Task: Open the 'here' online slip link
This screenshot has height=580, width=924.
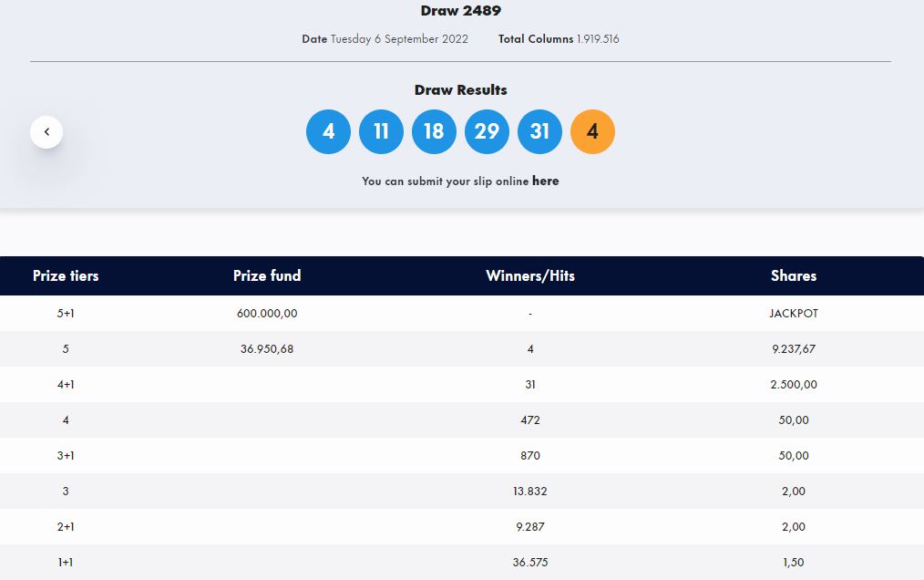Action: click(546, 181)
